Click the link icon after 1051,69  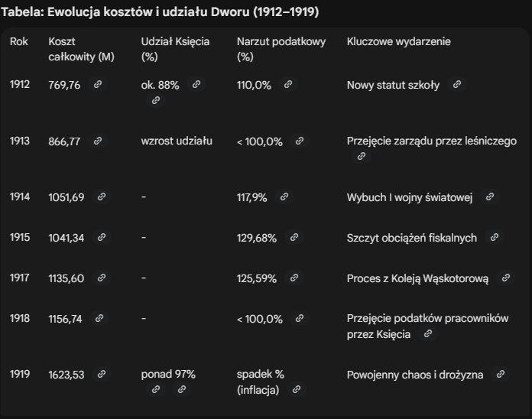[101, 197]
